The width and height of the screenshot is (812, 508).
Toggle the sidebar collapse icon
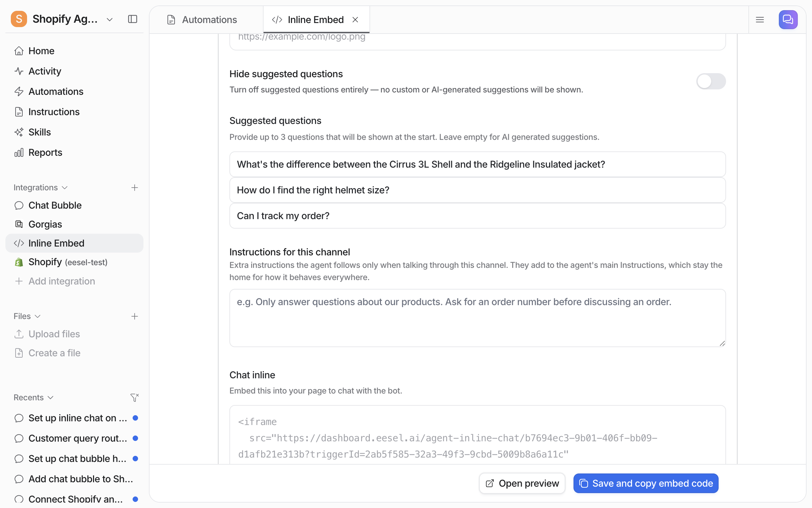click(x=133, y=19)
